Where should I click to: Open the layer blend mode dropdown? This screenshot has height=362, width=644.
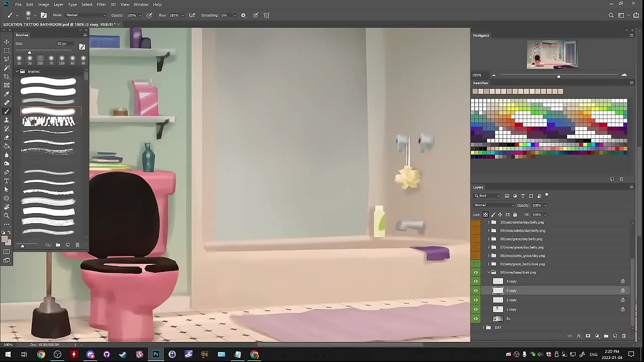pos(494,205)
